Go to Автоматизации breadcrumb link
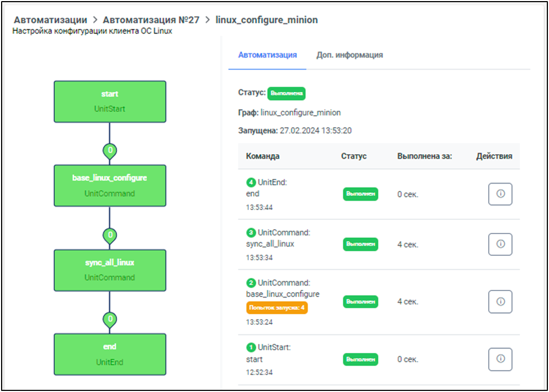The width and height of the screenshot is (549, 392). (51, 20)
